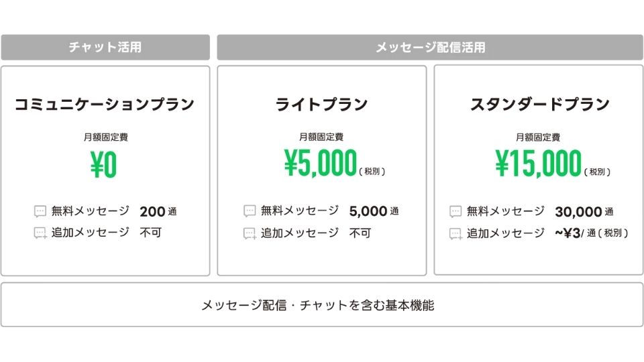Click additional message icon in ライトプラン

[250, 233]
